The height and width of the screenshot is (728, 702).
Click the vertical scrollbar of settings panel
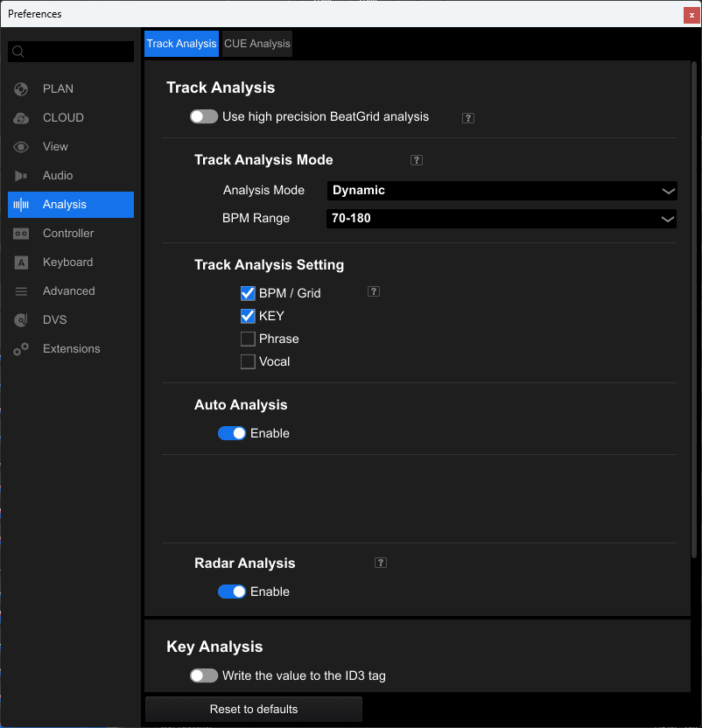[x=694, y=310]
